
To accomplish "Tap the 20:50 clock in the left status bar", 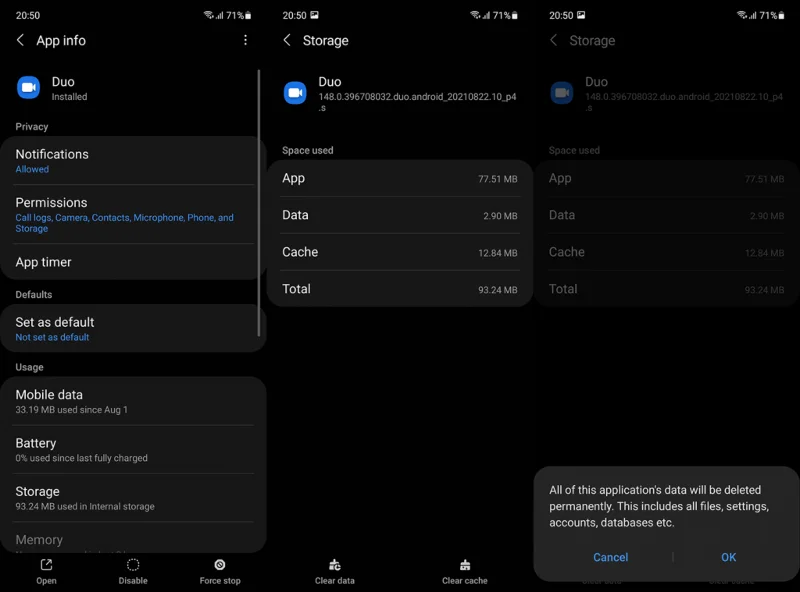I will (28, 15).
